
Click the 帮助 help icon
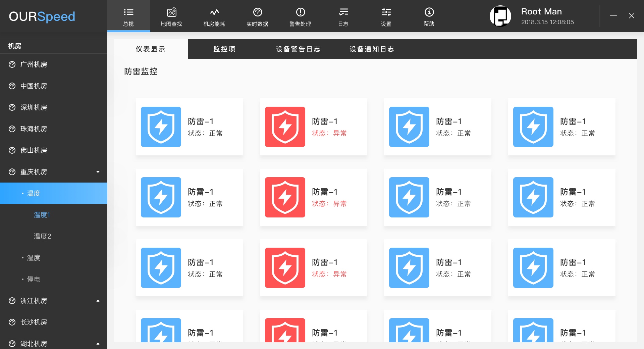pos(429,16)
